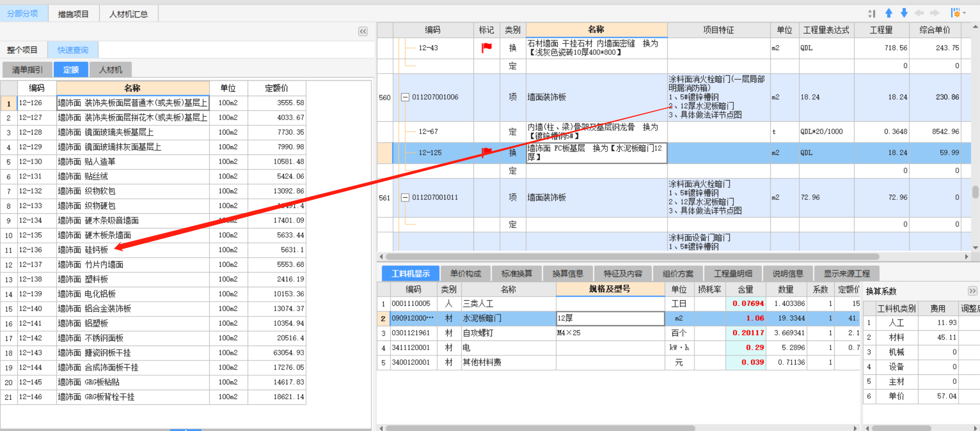Screen dimensions: 980x431
Task: Click the 名称 column header in quota list
Action: [133, 88]
